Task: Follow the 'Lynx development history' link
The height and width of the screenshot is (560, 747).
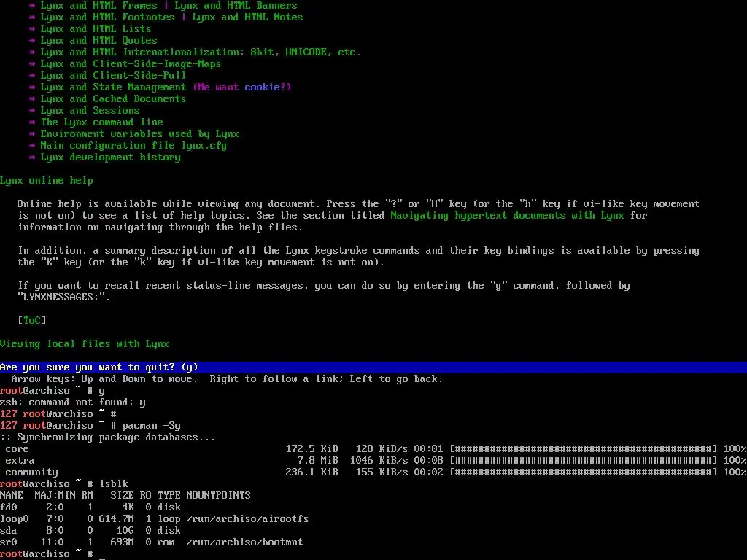Action: [111, 157]
